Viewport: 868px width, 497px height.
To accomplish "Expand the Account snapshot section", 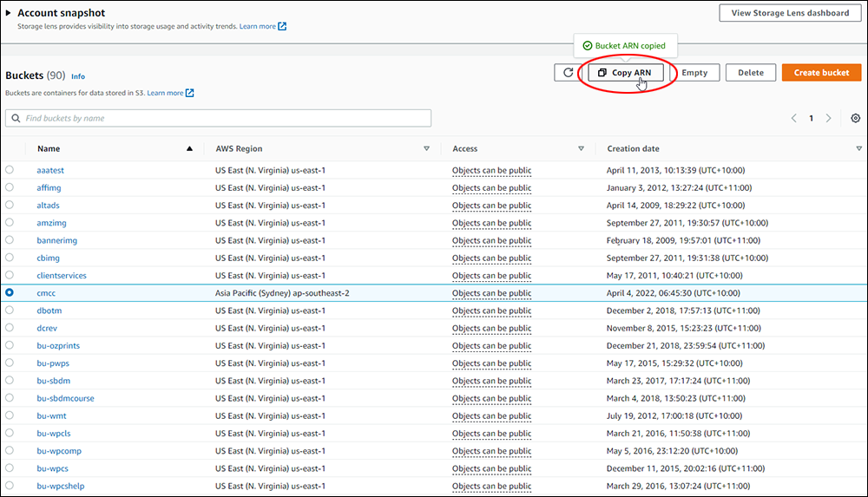I will click(9, 13).
